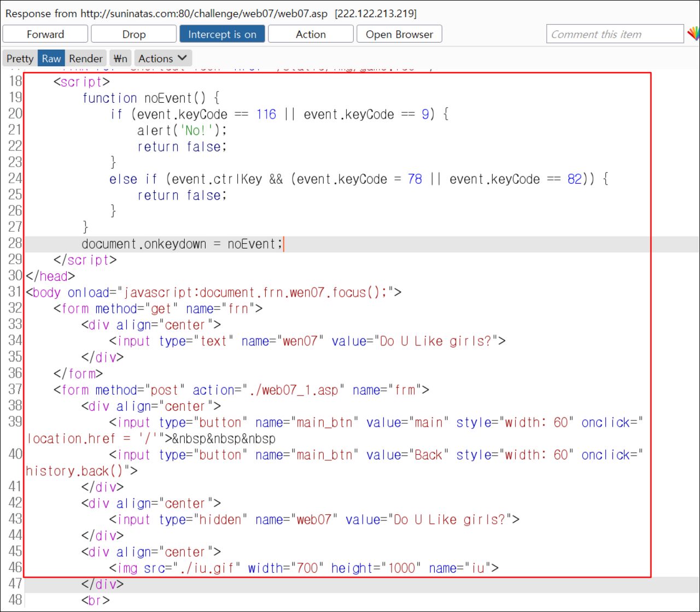This screenshot has width=700, height=612.
Task: Click the </head> closing tag
Action: click(x=50, y=276)
